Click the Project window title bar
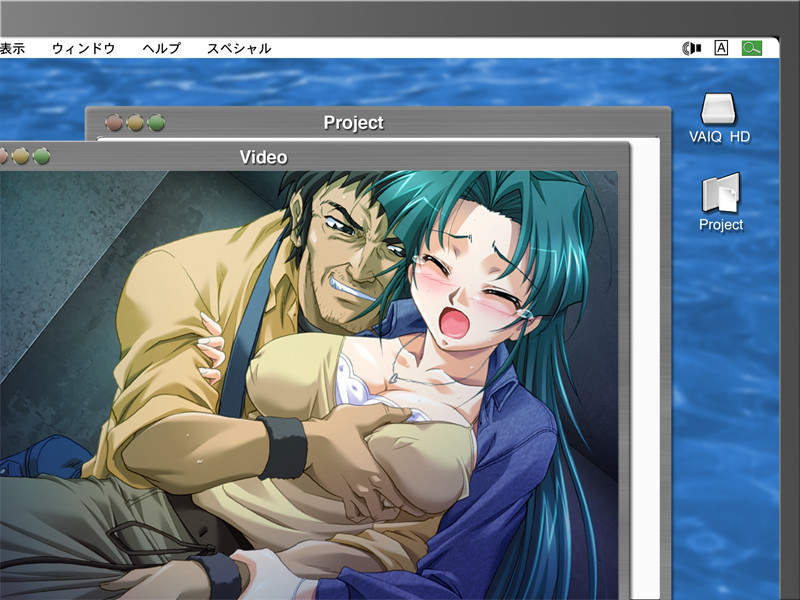Screen dimensions: 800x600 378,122
